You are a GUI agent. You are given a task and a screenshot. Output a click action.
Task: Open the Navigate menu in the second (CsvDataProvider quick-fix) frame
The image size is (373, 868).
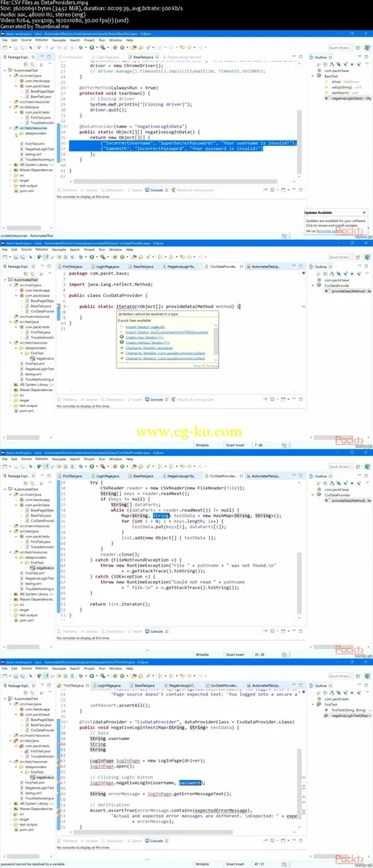59,250
